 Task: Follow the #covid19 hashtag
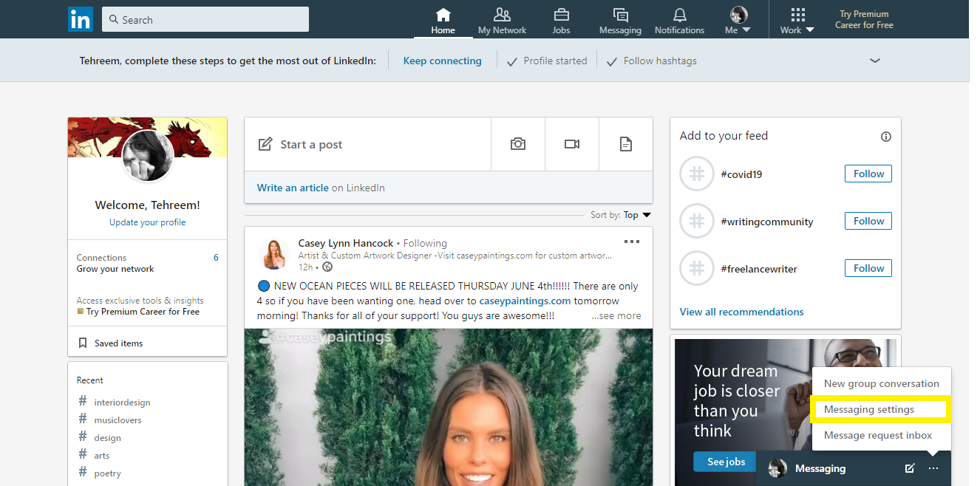(868, 174)
